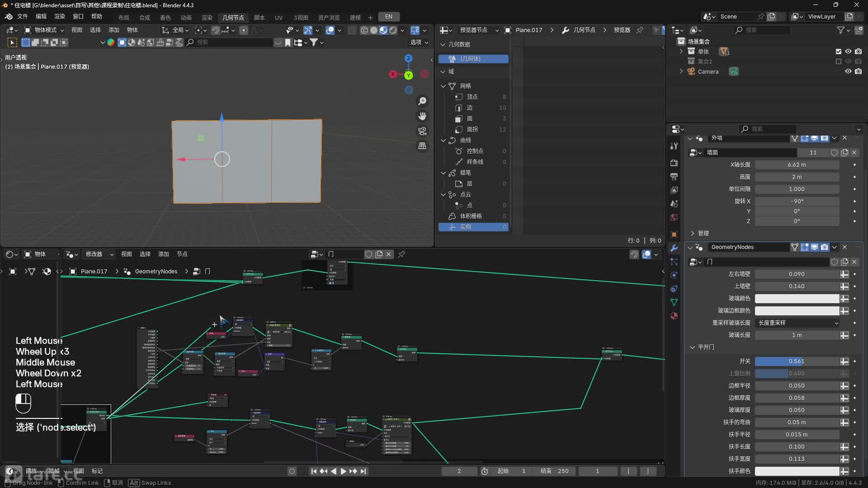The height and width of the screenshot is (488, 868).
Task: Open the Render properties tab
Action: 674,163
